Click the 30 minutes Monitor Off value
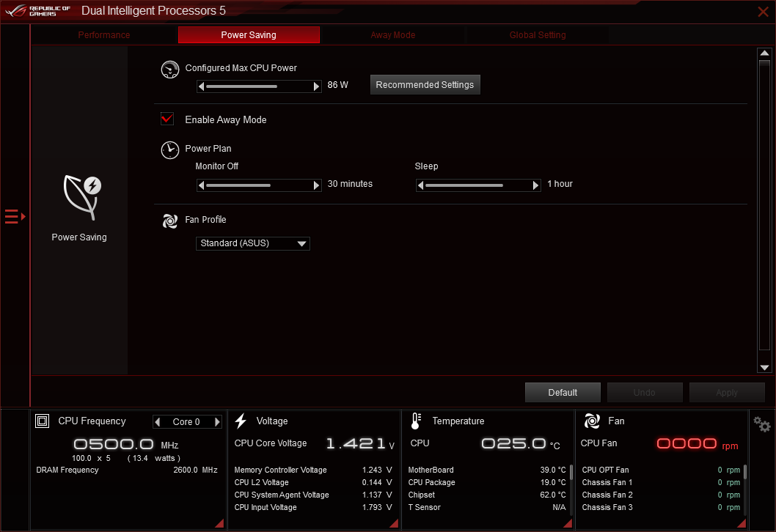Image resolution: width=776 pixels, height=532 pixels. pyautogui.click(x=350, y=184)
